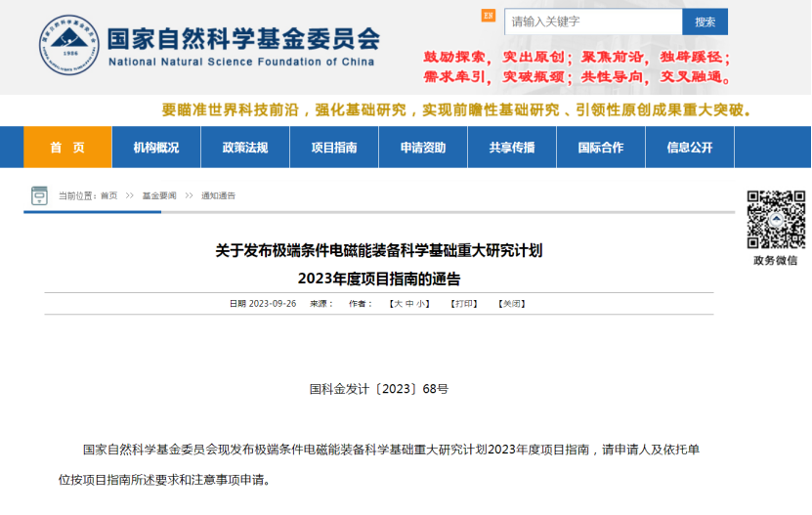This screenshot has height=515, width=812.
Task: Open the 政务微信 QR code image
Action: [776, 219]
